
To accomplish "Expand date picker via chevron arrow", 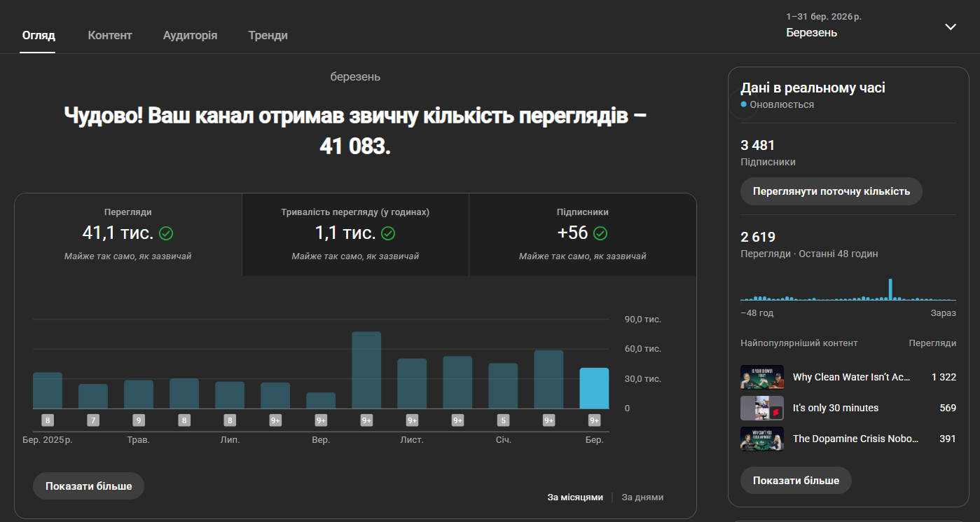I will click(x=951, y=27).
